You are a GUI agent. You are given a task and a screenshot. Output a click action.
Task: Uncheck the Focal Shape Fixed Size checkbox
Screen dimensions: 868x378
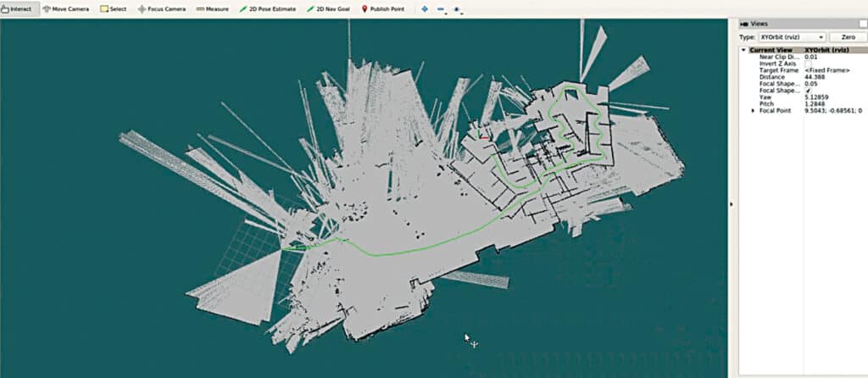pyautogui.click(x=808, y=91)
